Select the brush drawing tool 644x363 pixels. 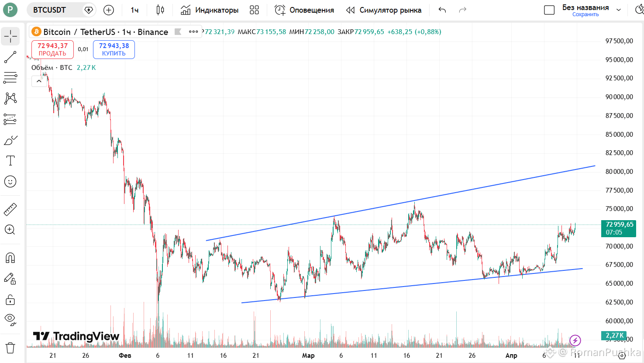point(10,140)
